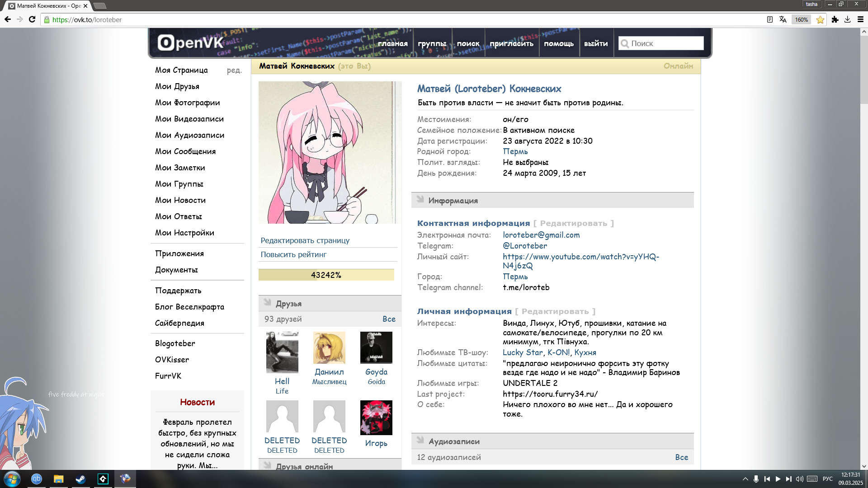Open reader view icon in address bar
This screenshot has height=488, width=868.
[769, 19]
